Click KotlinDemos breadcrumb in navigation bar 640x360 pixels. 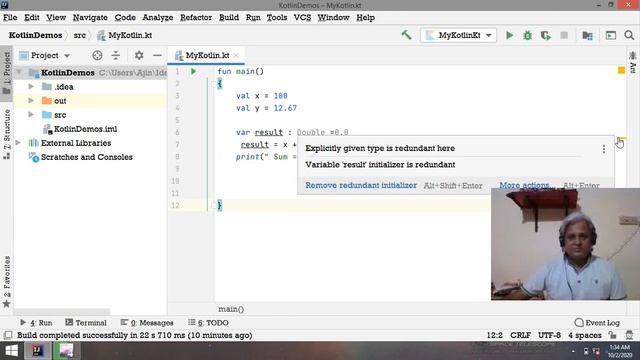36,35
